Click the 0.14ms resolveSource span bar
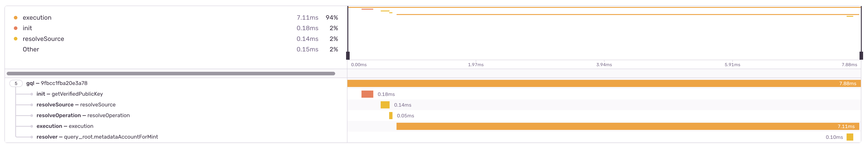 click(385, 105)
